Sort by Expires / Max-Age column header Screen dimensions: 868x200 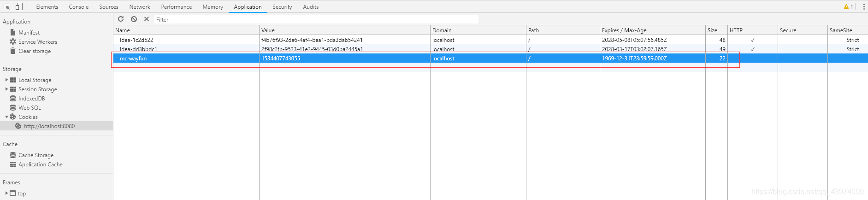pos(652,30)
